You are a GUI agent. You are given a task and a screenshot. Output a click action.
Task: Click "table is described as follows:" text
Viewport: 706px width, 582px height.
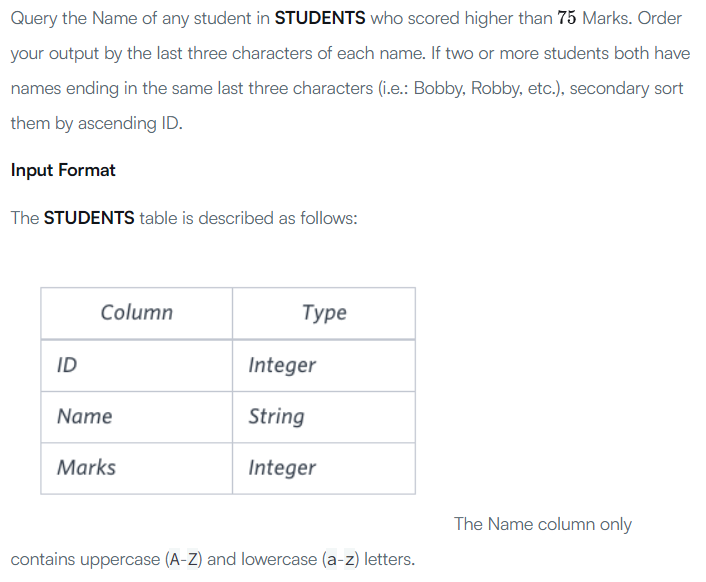click(x=249, y=218)
